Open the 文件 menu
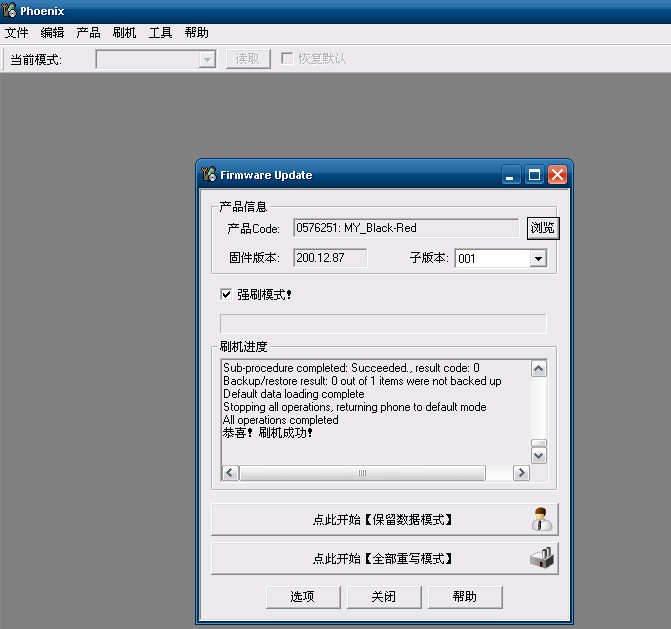 tap(16, 33)
